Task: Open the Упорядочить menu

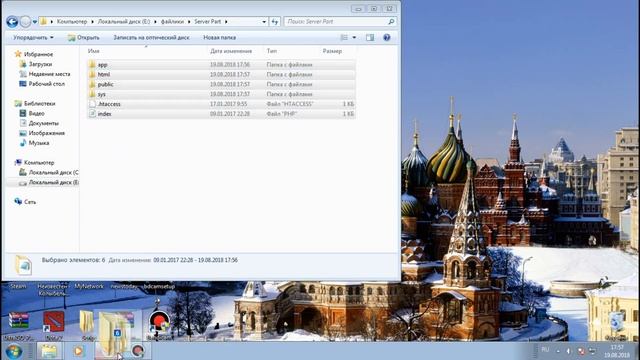Action: 33,38
